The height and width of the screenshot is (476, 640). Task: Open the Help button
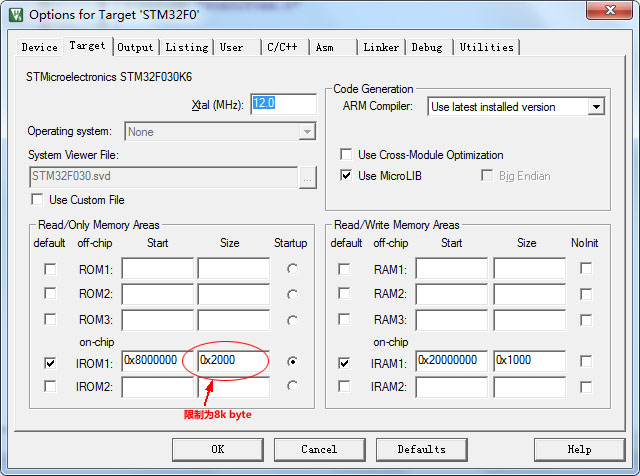coord(579,449)
